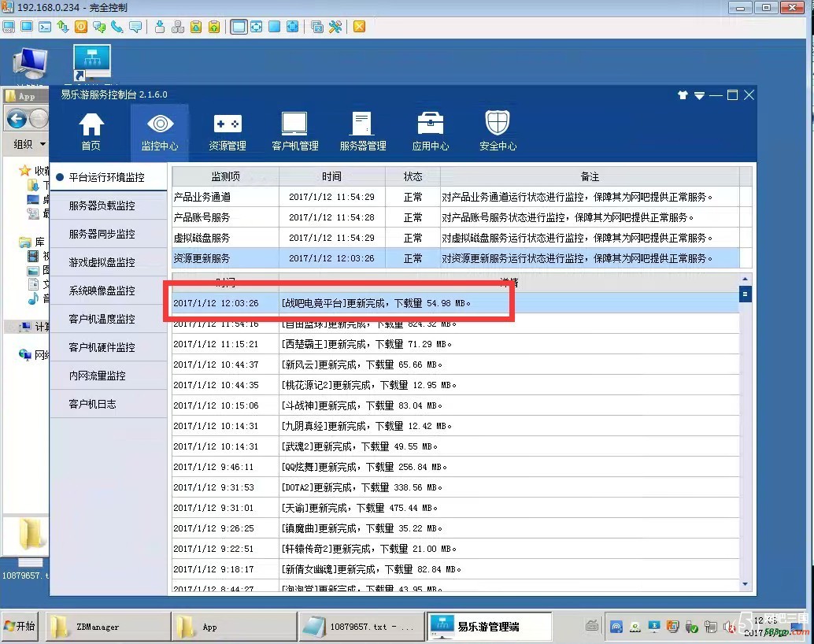Screen dimensions: 814x644
Task: Switch to 客户机管理 tab
Action: (x=295, y=132)
